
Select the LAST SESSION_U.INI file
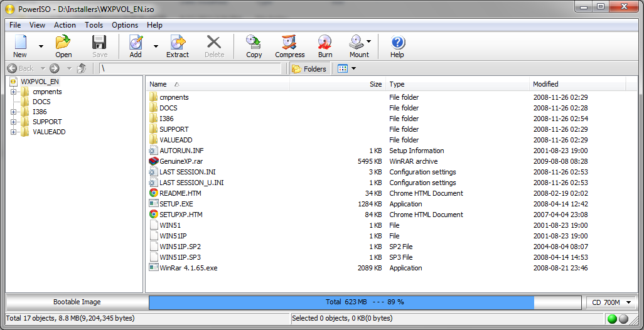[x=192, y=183]
